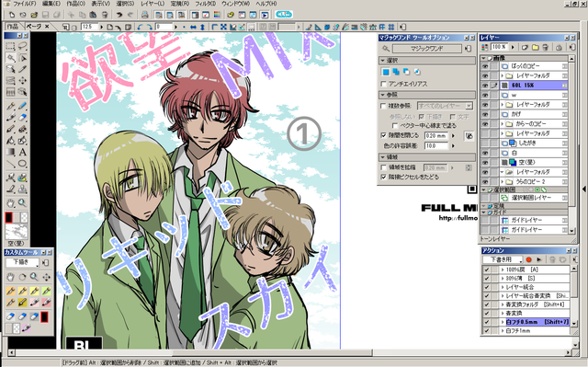Viewport: 588px width, 367px height.
Task: Open the フィルタ(I) menu
Action: [205, 4]
